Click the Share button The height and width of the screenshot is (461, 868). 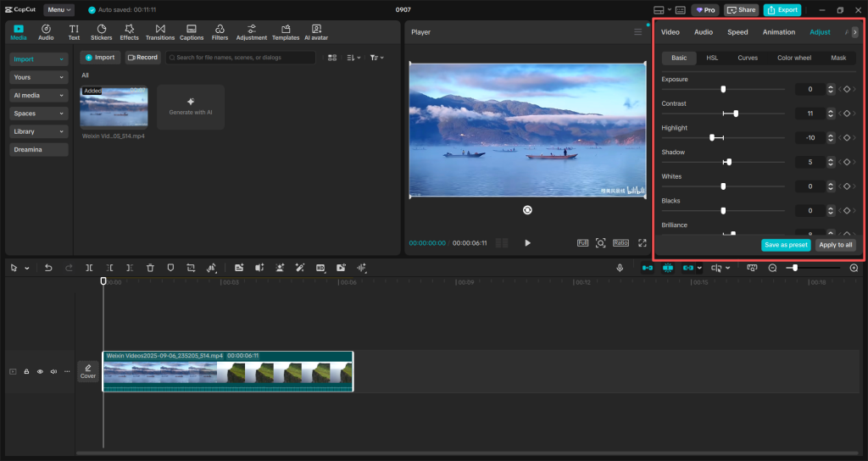pyautogui.click(x=741, y=10)
